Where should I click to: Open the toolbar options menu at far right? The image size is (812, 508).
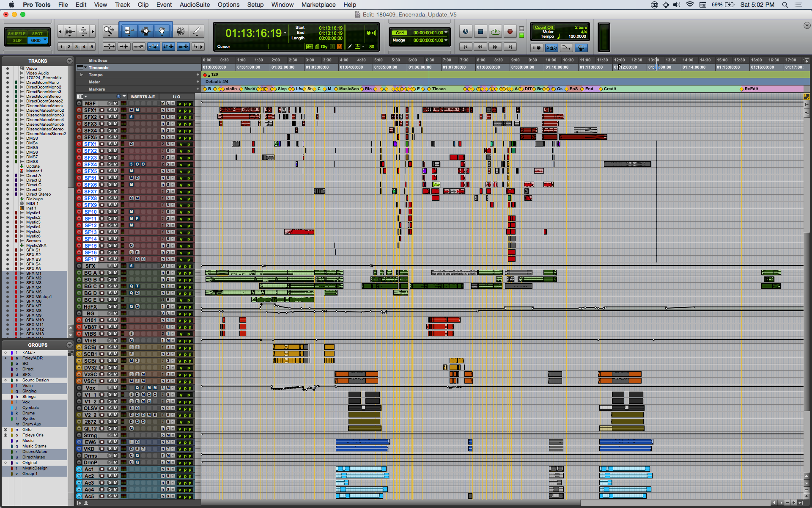(x=807, y=25)
